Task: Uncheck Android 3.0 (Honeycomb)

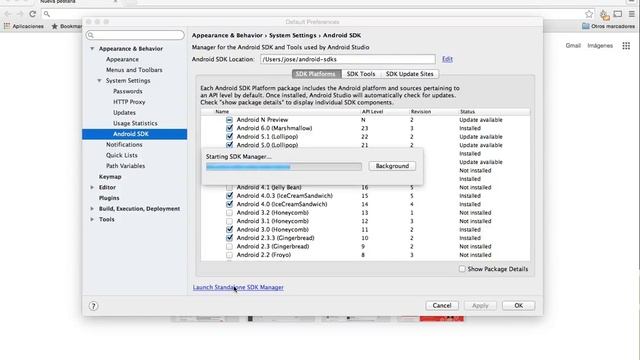Action: tap(229, 229)
